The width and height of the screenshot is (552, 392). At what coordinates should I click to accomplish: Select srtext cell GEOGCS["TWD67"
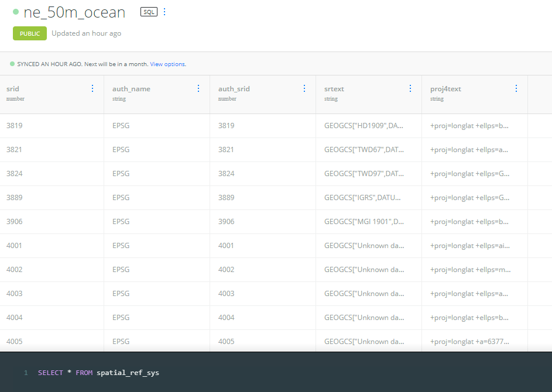click(x=369, y=150)
